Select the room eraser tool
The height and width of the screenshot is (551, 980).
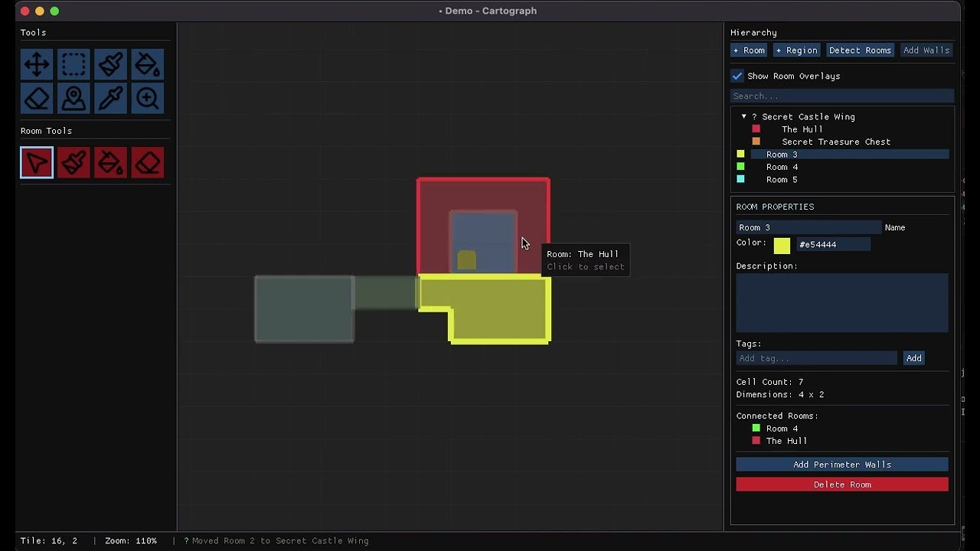tap(147, 162)
